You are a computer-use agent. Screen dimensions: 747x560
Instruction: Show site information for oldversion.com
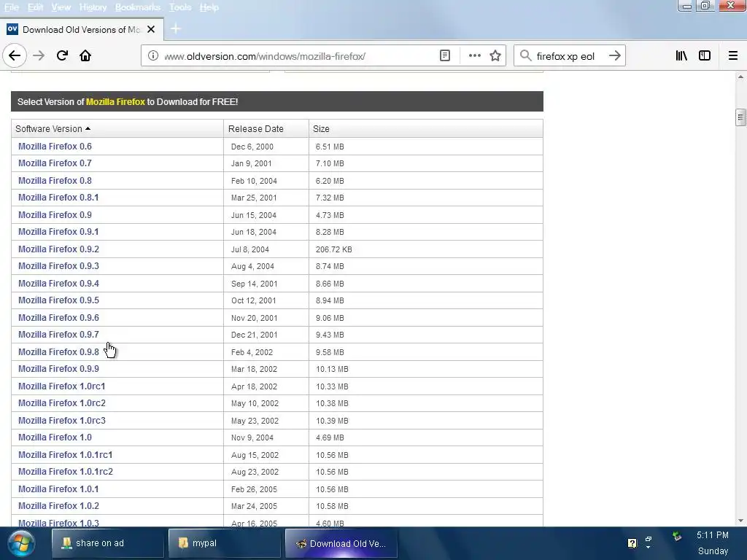pos(153,55)
